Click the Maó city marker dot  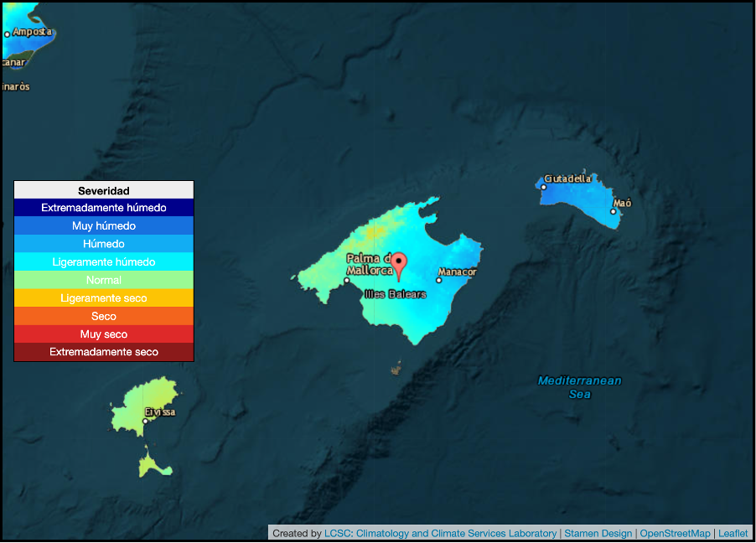coord(613,211)
